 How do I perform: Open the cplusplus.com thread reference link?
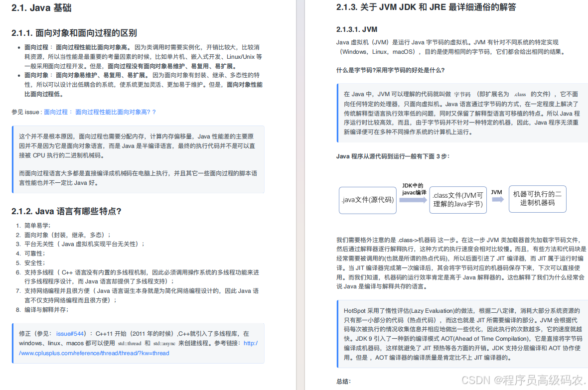point(139,348)
